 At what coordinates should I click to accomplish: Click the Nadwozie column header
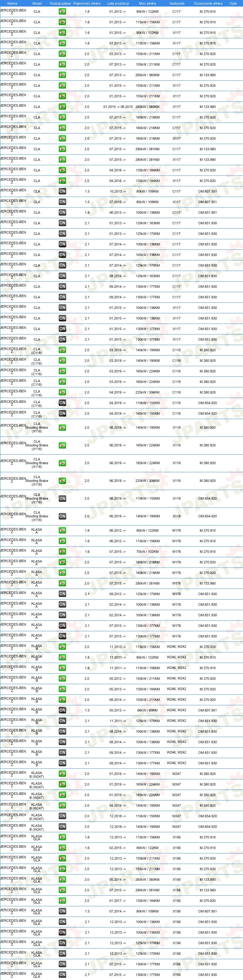point(177,3)
